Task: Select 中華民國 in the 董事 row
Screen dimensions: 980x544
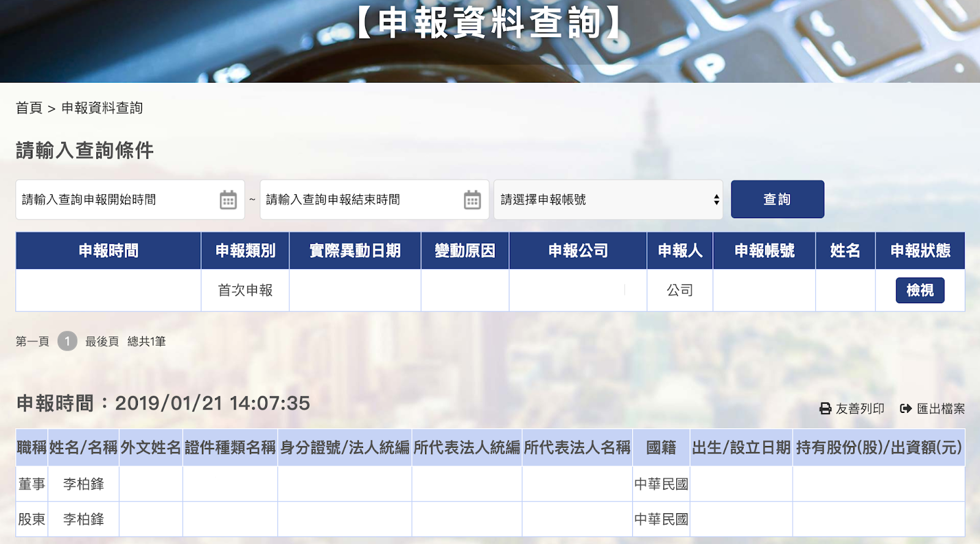Action: pos(661,484)
